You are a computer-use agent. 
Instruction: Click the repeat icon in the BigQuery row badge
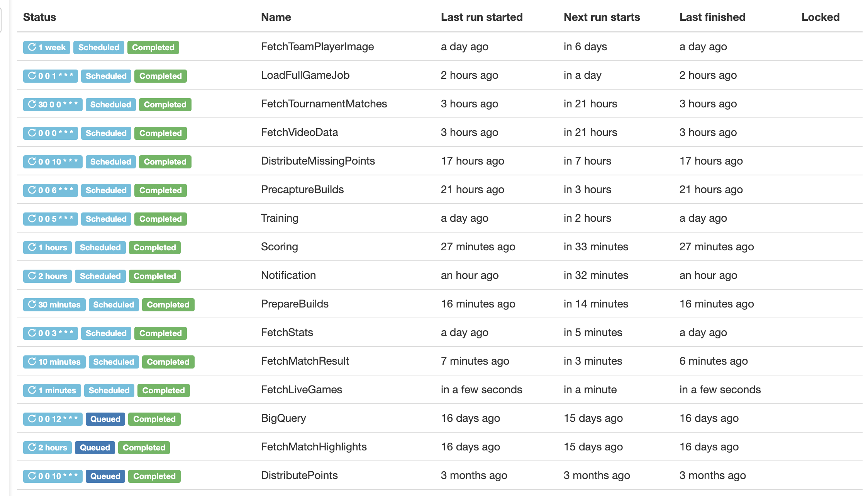[32, 419]
